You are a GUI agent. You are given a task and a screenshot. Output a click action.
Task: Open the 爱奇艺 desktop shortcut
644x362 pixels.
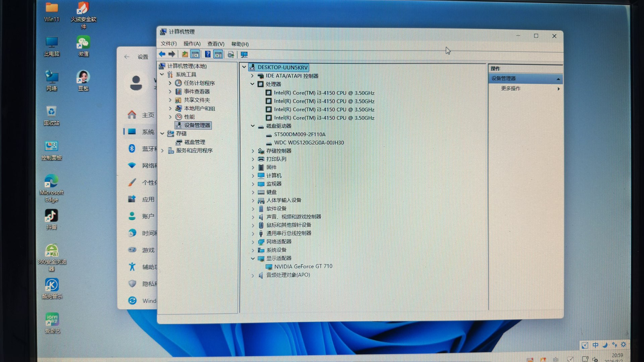click(x=52, y=323)
